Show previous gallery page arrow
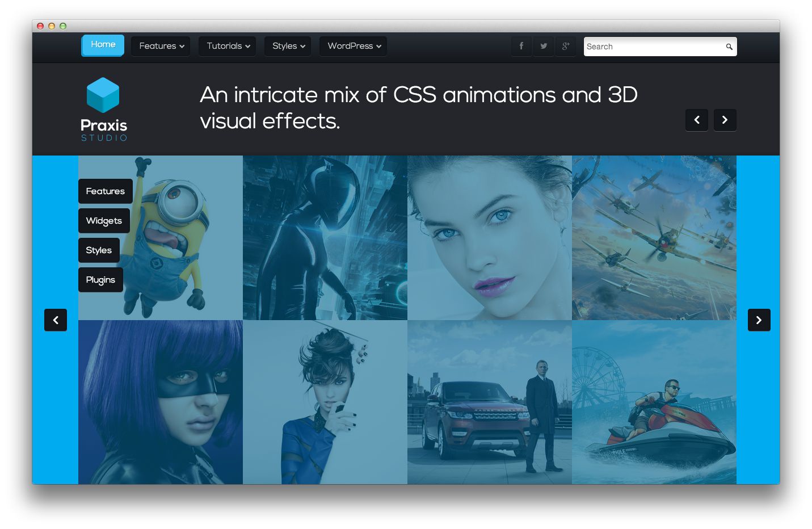The height and width of the screenshot is (529, 812). point(56,320)
